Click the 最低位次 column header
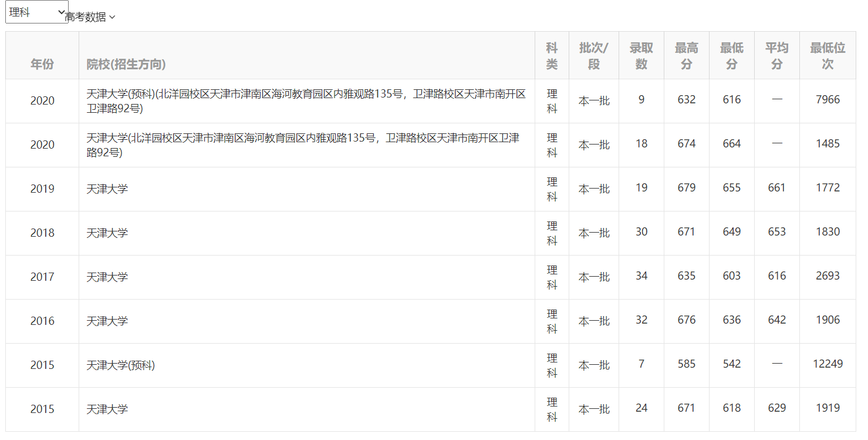This screenshot has height=440, width=868. click(x=828, y=56)
